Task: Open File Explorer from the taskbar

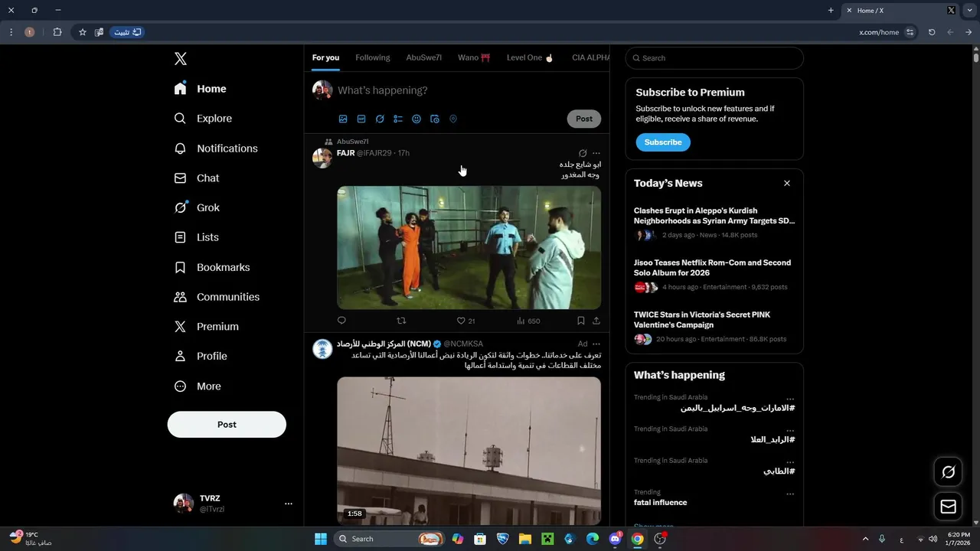Action: [x=525, y=539]
